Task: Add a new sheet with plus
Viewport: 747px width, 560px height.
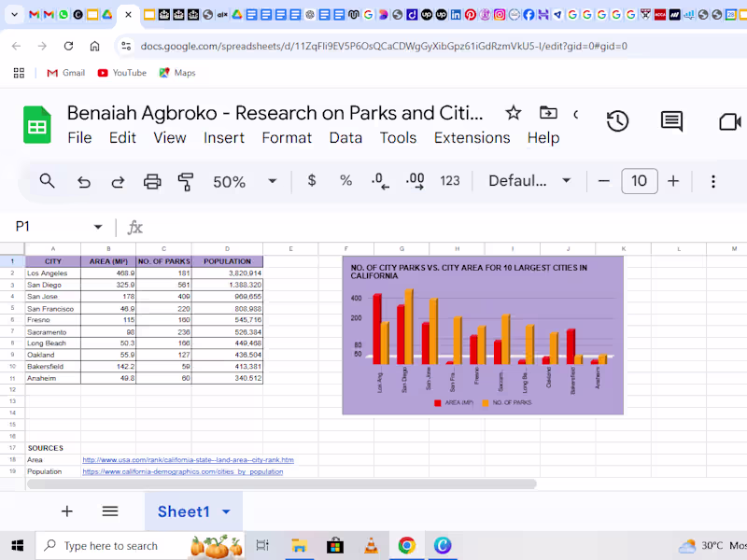Action: pyautogui.click(x=67, y=511)
